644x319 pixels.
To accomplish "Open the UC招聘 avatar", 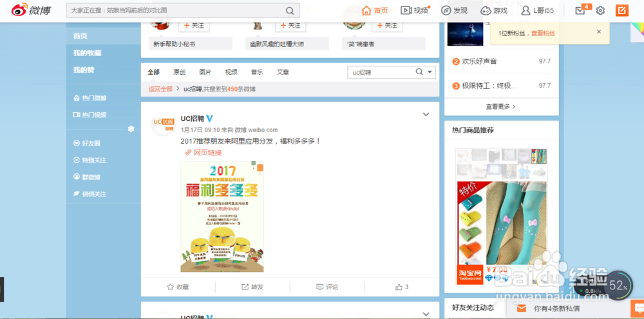I will (x=163, y=124).
